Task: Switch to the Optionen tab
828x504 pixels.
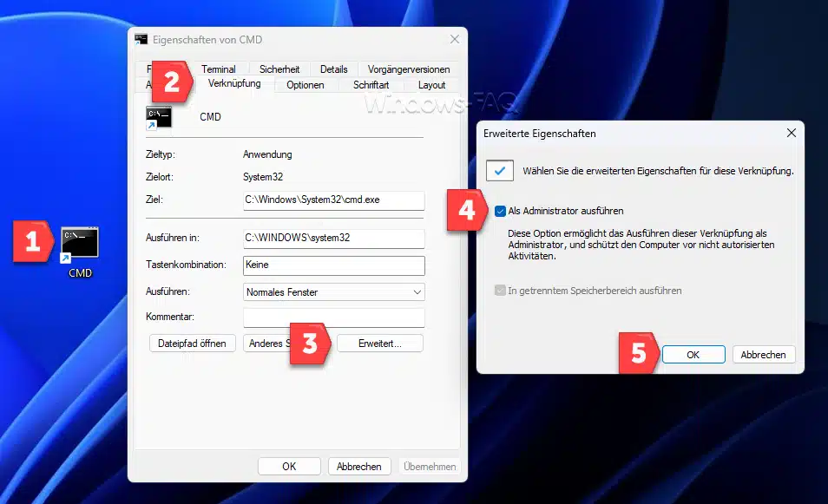Action: pos(306,85)
